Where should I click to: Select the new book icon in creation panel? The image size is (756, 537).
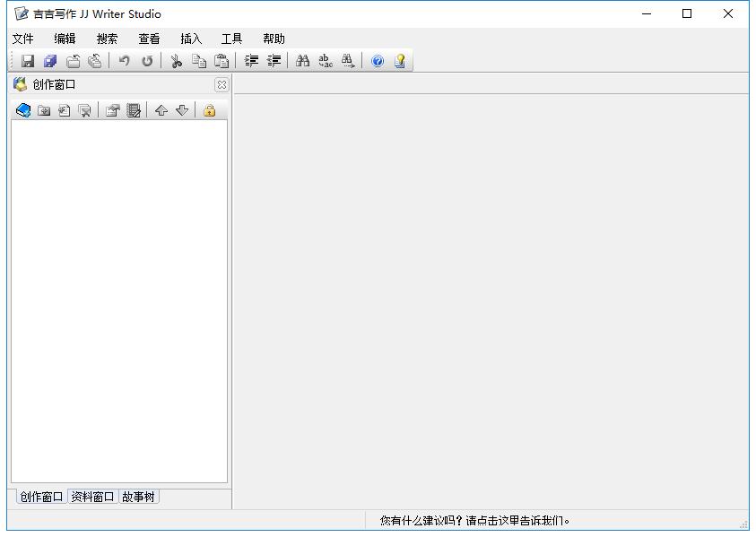pyautogui.click(x=22, y=110)
